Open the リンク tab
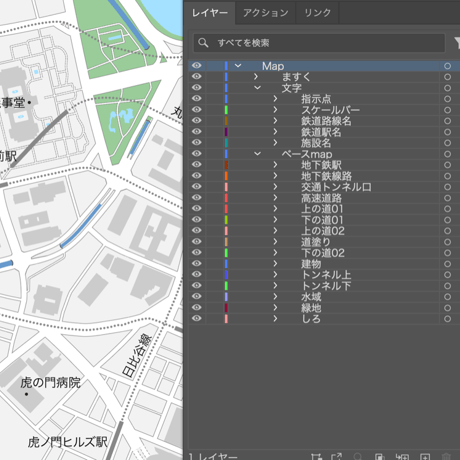The height and width of the screenshot is (460, 460). tap(317, 13)
